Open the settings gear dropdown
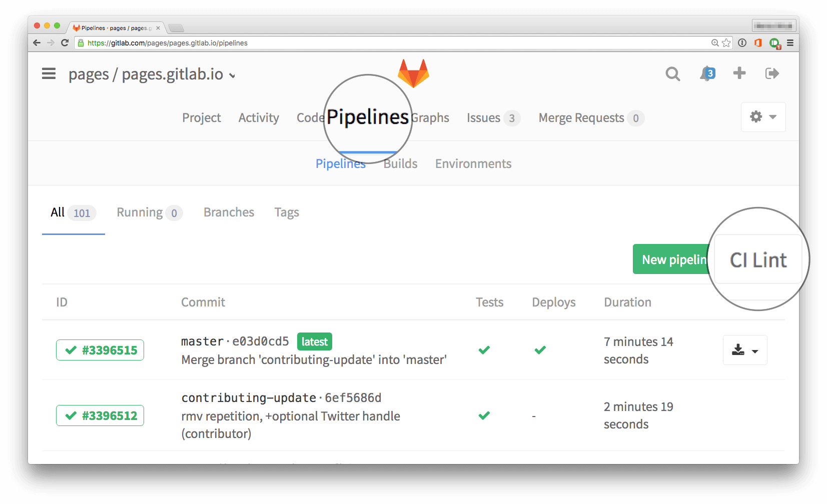 tap(762, 117)
